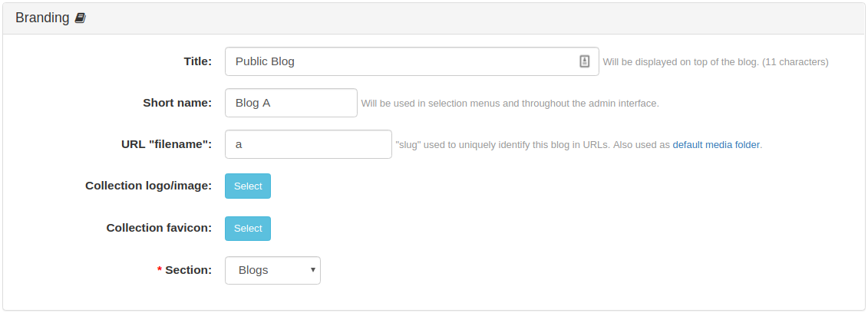The image size is (868, 313).
Task: Click the Short name: label
Action: click(x=177, y=103)
